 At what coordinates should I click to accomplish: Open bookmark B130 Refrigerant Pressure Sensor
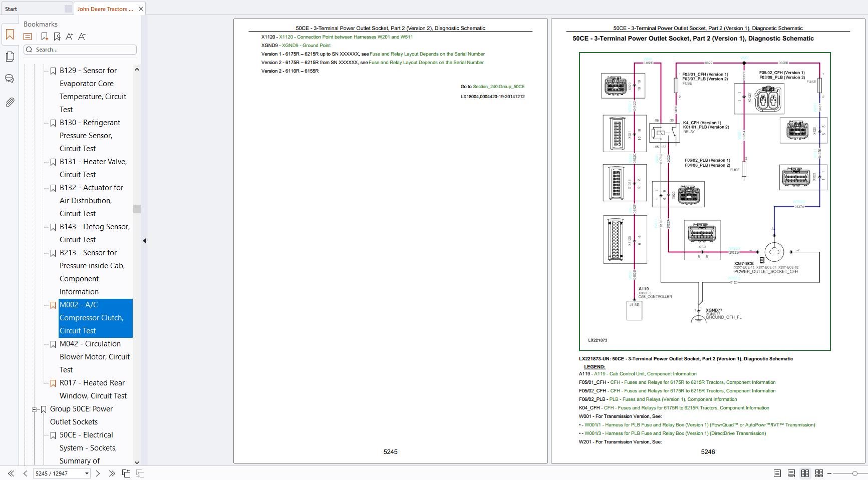[x=90, y=136]
